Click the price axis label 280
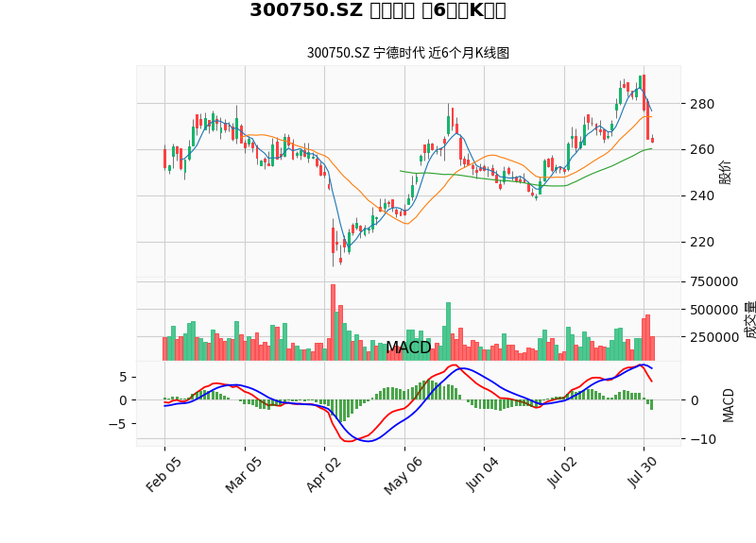 702,104
